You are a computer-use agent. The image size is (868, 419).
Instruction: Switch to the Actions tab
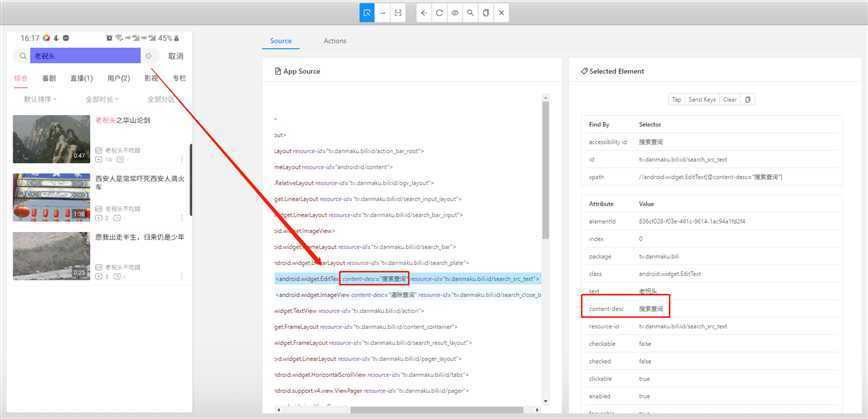(335, 41)
